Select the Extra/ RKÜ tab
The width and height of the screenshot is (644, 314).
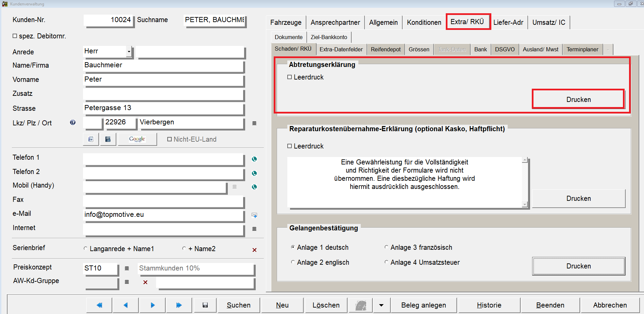(467, 22)
